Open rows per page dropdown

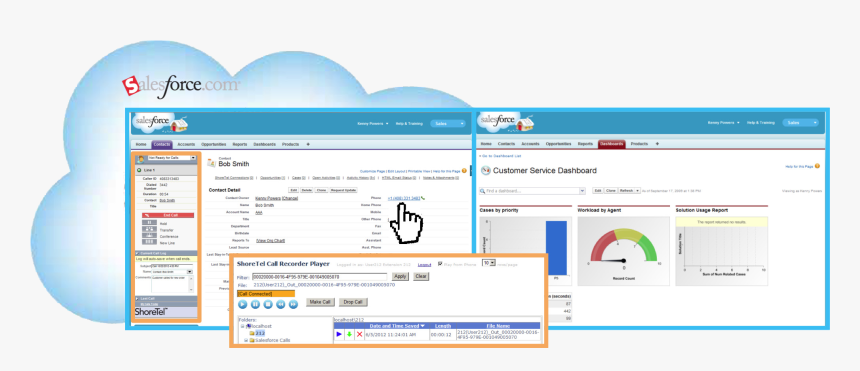click(493, 263)
